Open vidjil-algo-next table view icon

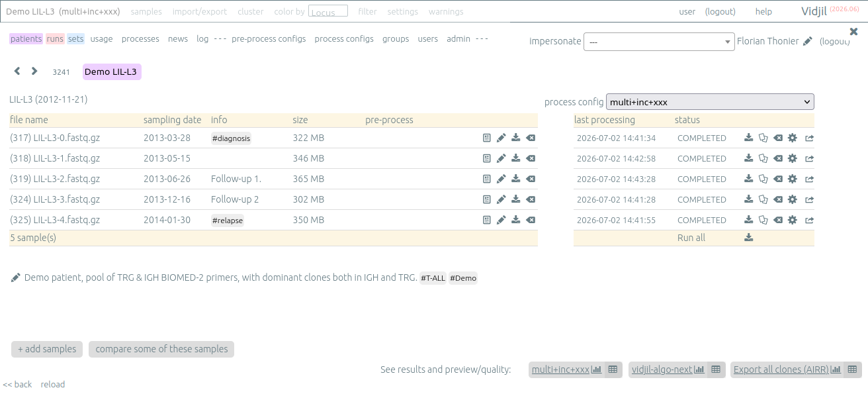click(x=715, y=369)
